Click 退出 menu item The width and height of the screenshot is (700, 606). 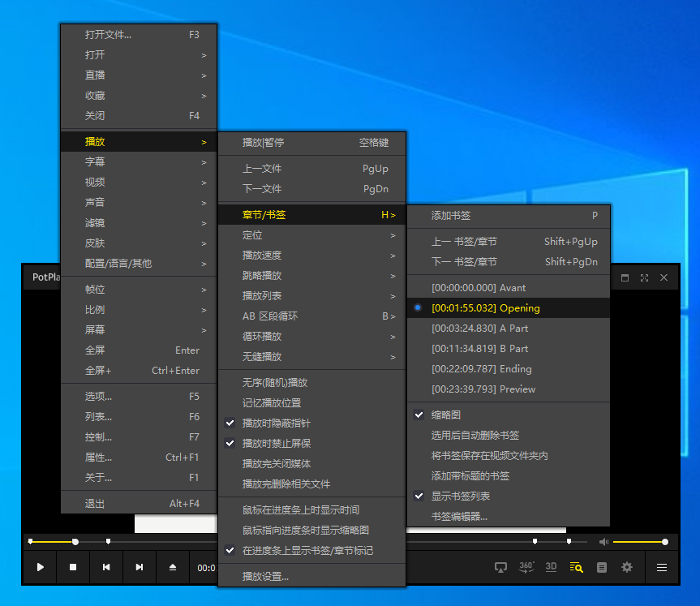139,504
